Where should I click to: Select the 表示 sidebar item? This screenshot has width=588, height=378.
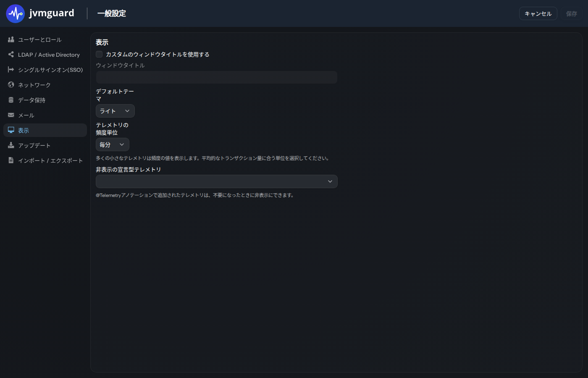coord(45,130)
